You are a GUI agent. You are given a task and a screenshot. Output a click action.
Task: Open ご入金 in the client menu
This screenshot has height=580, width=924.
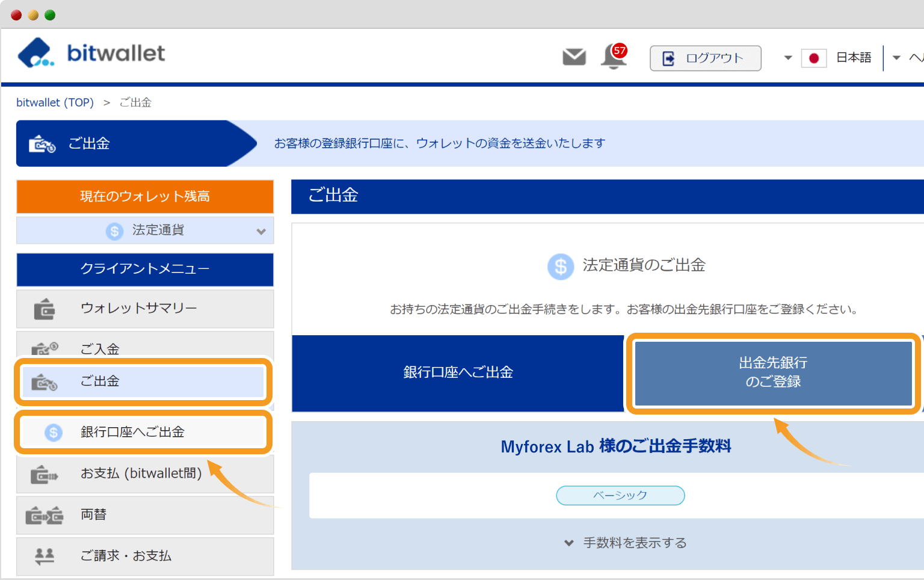point(145,345)
